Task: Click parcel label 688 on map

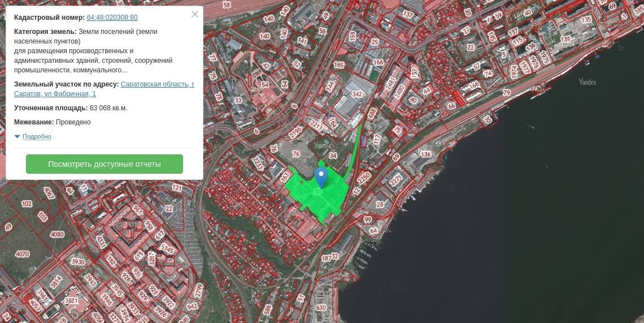Action: (372, 113)
